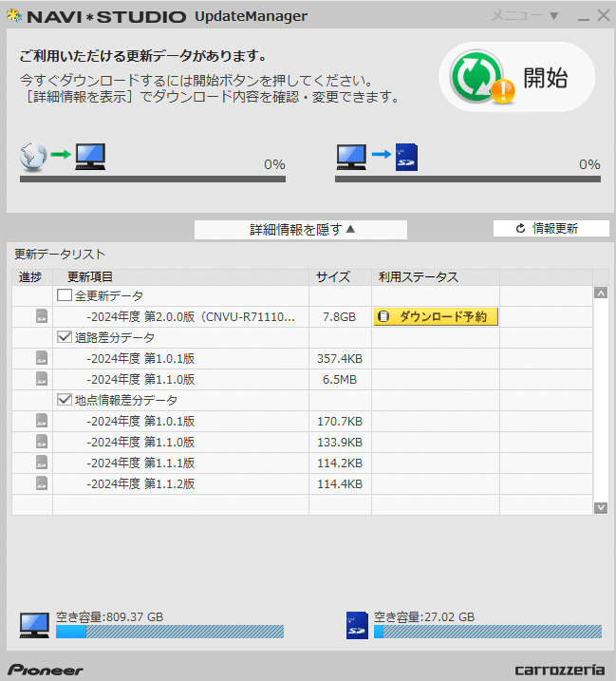Image resolution: width=616 pixels, height=681 pixels.
Task: Select -2024年度 第1.1.2版 row text
Action: tap(140, 483)
